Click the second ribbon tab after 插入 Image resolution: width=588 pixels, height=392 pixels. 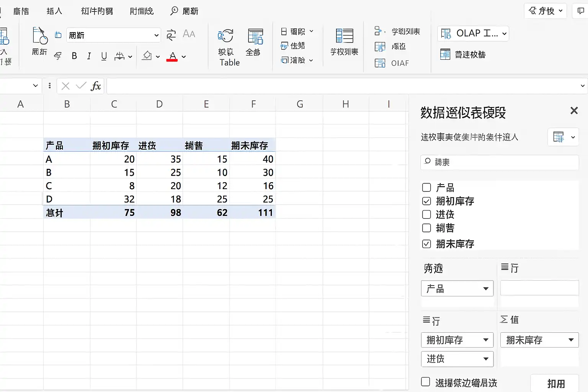click(141, 11)
